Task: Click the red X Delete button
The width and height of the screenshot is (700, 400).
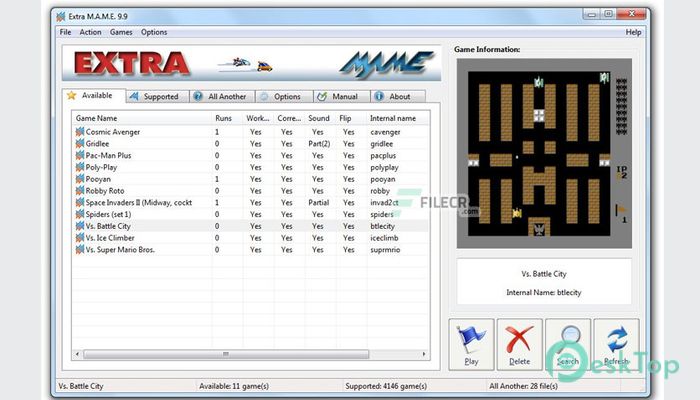Action: pos(520,344)
